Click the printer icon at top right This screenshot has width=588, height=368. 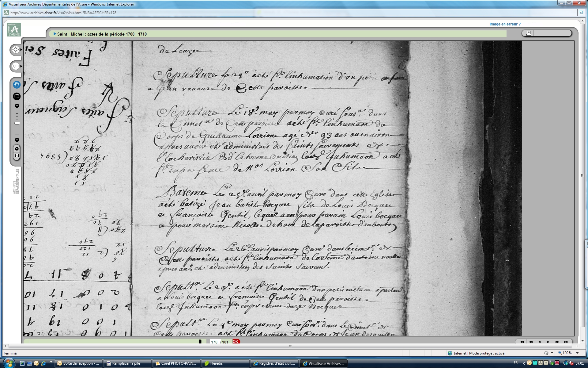coord(529,33)
